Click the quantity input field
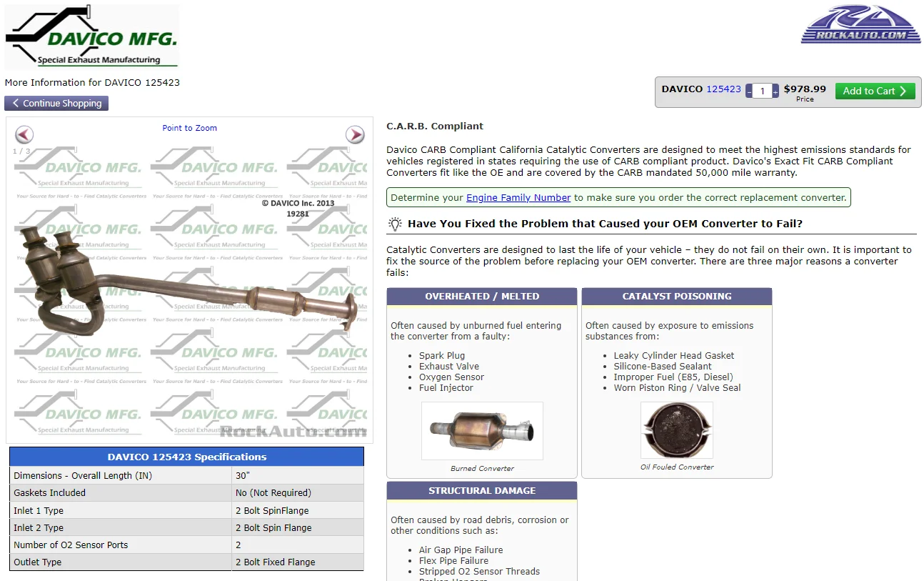Screen dimensions: 924x581 (x=762, y=91)
